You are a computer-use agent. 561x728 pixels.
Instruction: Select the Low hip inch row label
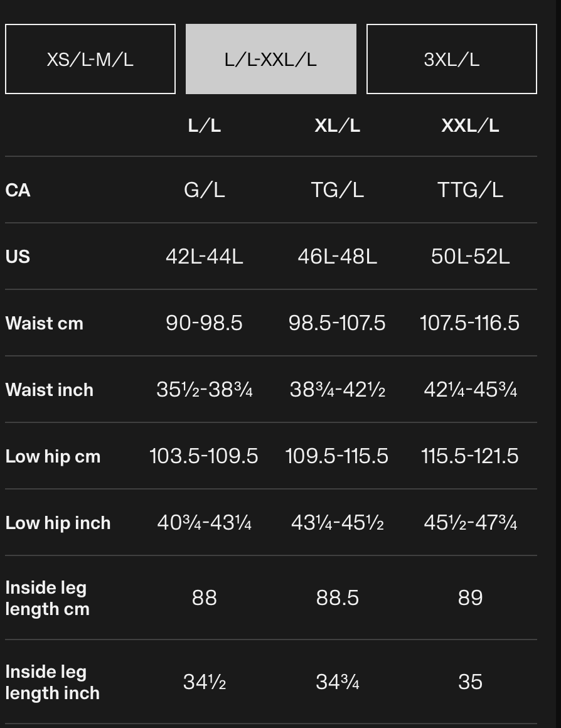pyautogui.click(x=58, y=523)
